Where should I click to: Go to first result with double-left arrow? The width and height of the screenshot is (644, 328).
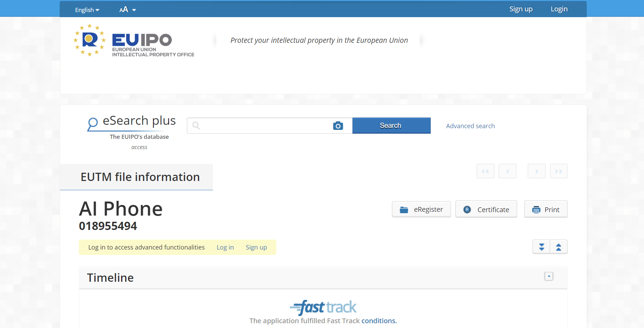coord(485,171)
